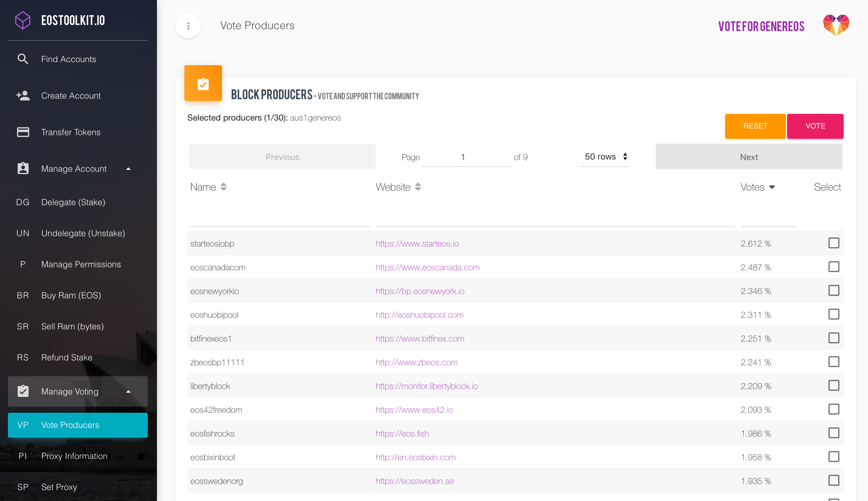Click the GenerEOS heart logo
Screen dimensions: 868x501
(836, 26)
